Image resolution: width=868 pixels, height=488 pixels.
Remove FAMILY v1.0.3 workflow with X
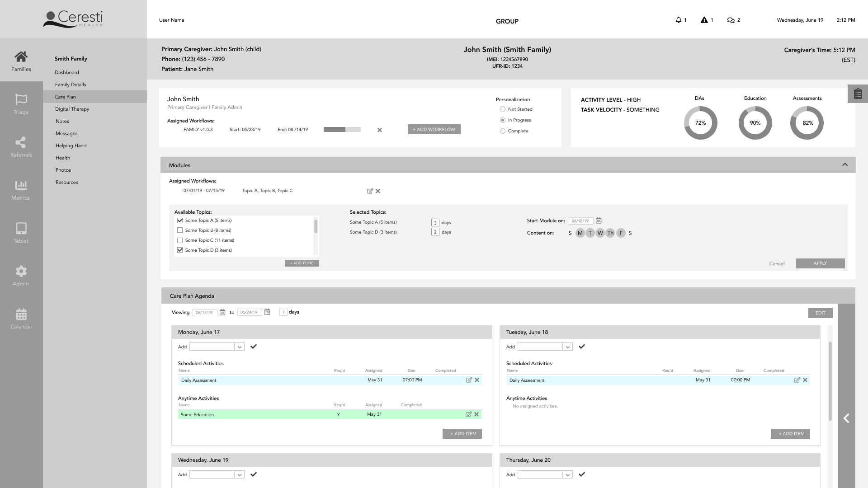pos(380,130)
